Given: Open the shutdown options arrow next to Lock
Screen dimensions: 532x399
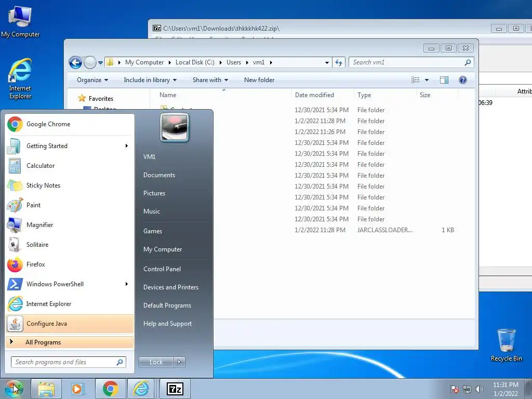Looking at the screenshot, I should coord(179,362).
